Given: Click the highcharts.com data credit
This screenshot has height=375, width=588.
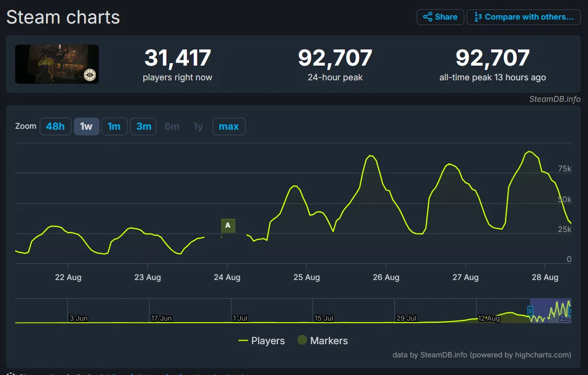Looking at the screenshot, I should tap(482, 355).
